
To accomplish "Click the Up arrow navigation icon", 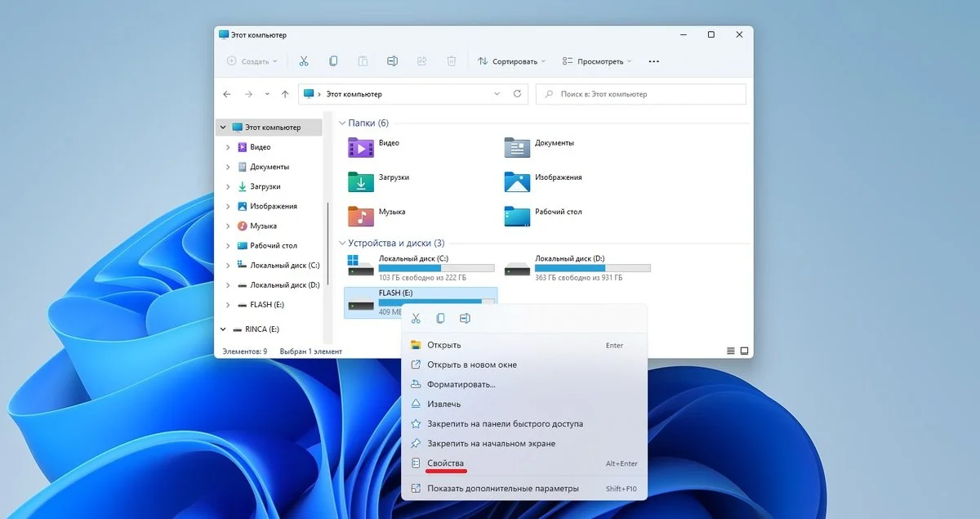I will coord(285,94).
